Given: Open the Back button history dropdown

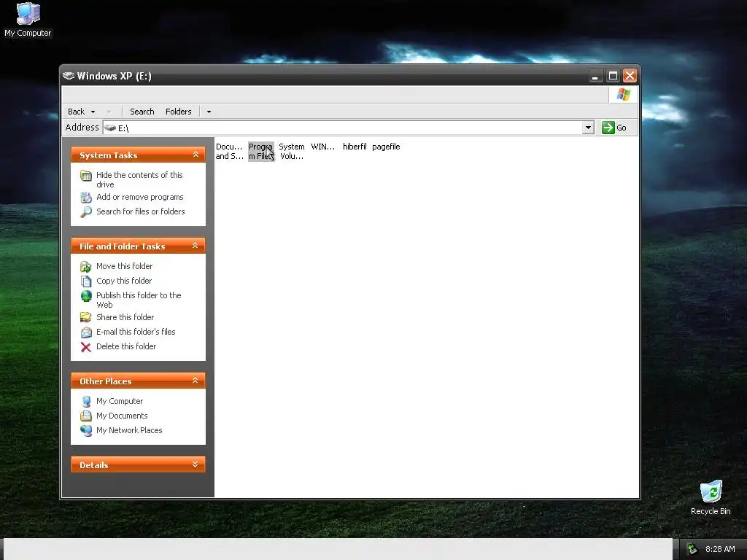Looking at the screenshot, I should 93,112.
